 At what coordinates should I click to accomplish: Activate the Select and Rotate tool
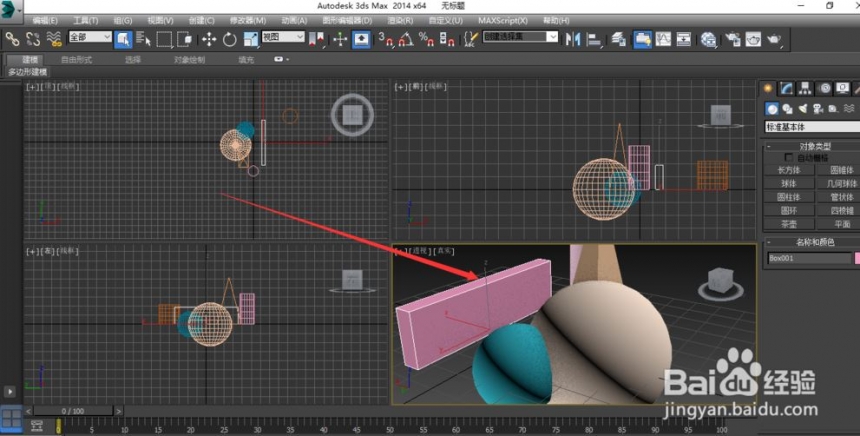230,39
